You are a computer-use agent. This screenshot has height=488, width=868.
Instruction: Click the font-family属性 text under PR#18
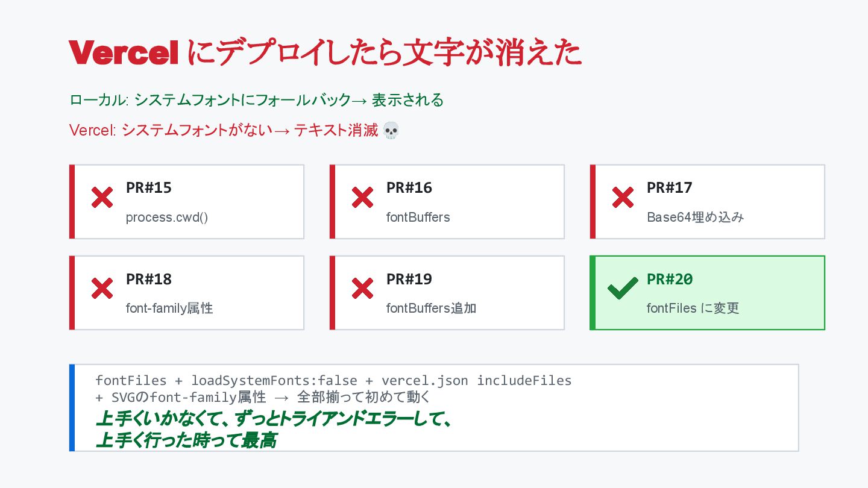[169, 308]
